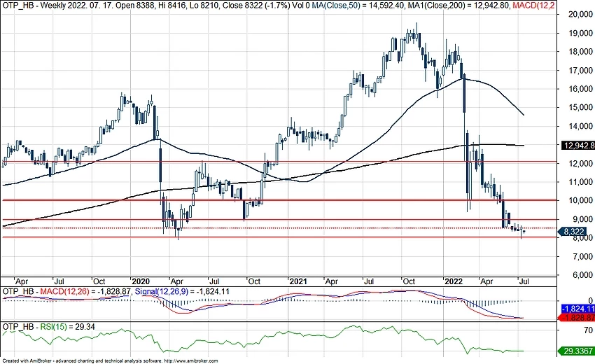This screenshot has height=364, width=595.
Task: Click the Oct label just before 2022
Action: tap(409, 281)
